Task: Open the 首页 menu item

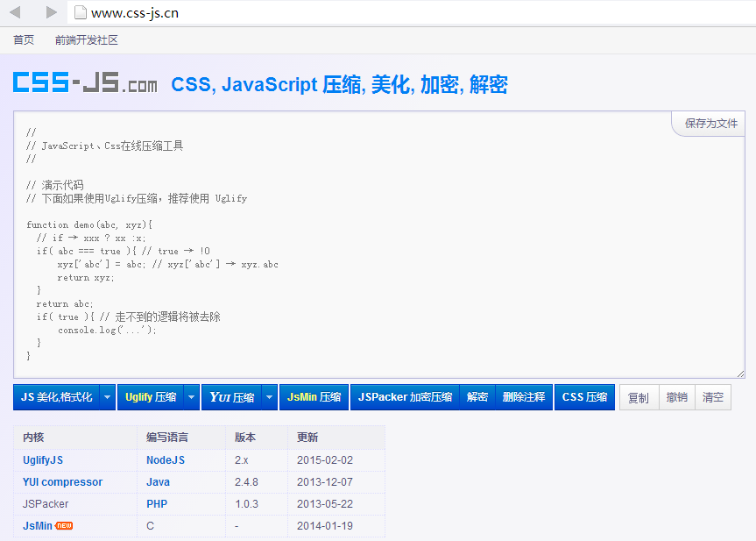Action: pos(24,40)
